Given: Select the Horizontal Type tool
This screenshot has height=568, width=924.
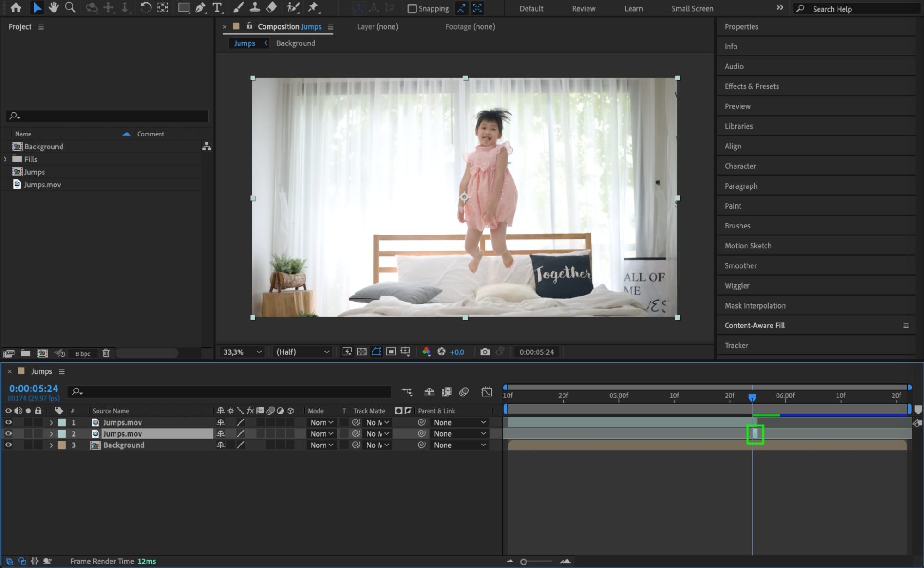Looking at the screenshot, I should pyautogui.click(x=217, y=7).
